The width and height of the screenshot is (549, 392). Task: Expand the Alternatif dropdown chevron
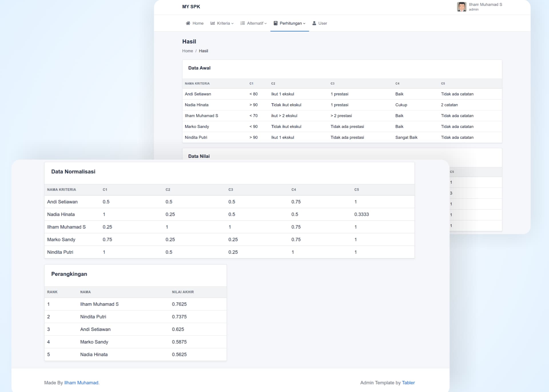point(266,23)
